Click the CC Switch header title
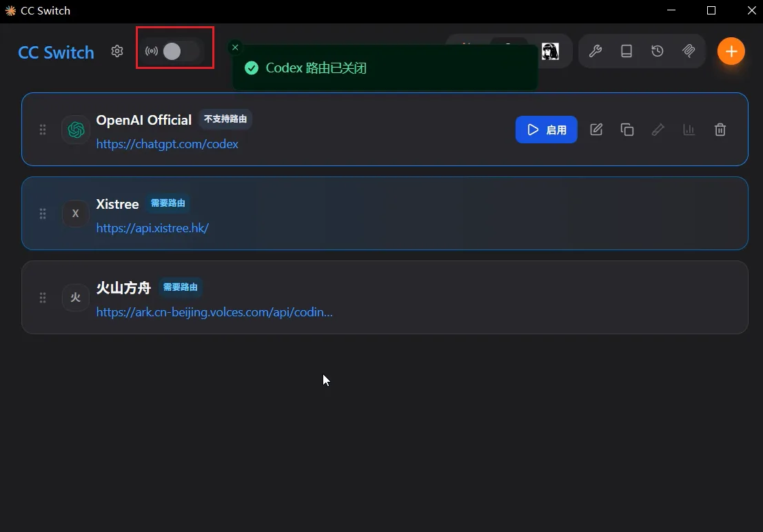This screenshot has height=532, width=763. pyautogui.click(x=56, y=52)
